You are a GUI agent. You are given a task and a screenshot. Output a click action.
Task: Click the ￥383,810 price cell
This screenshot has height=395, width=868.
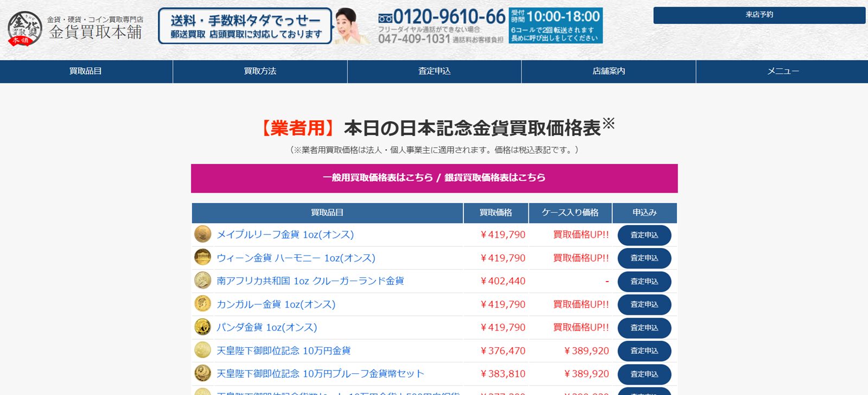pyautogui.click(x=502, y=374)
